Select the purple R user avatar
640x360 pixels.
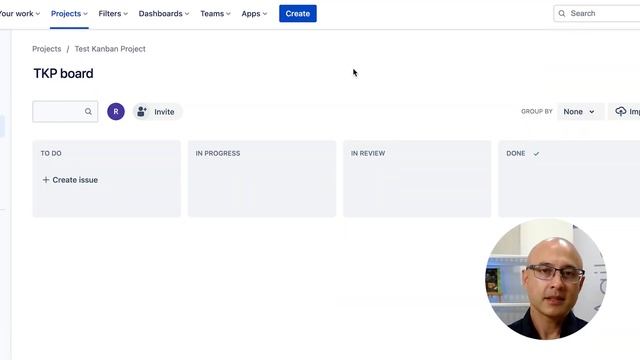116,111
